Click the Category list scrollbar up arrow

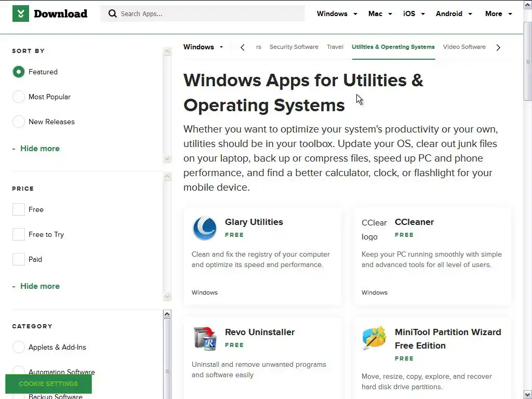[167, 314]
